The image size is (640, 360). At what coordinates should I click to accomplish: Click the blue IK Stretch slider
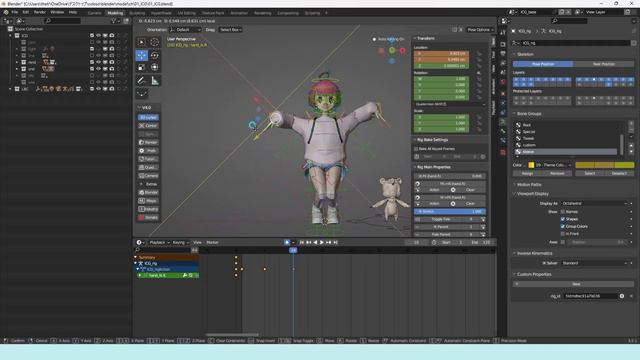point(450,212)
